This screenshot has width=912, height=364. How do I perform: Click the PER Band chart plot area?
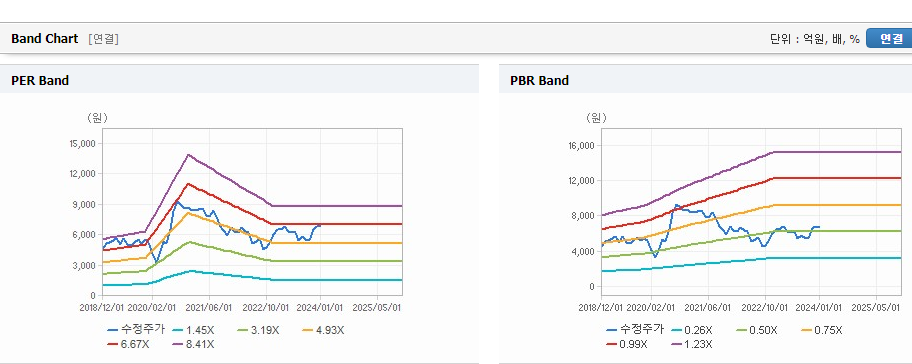(x=252, y=212)
